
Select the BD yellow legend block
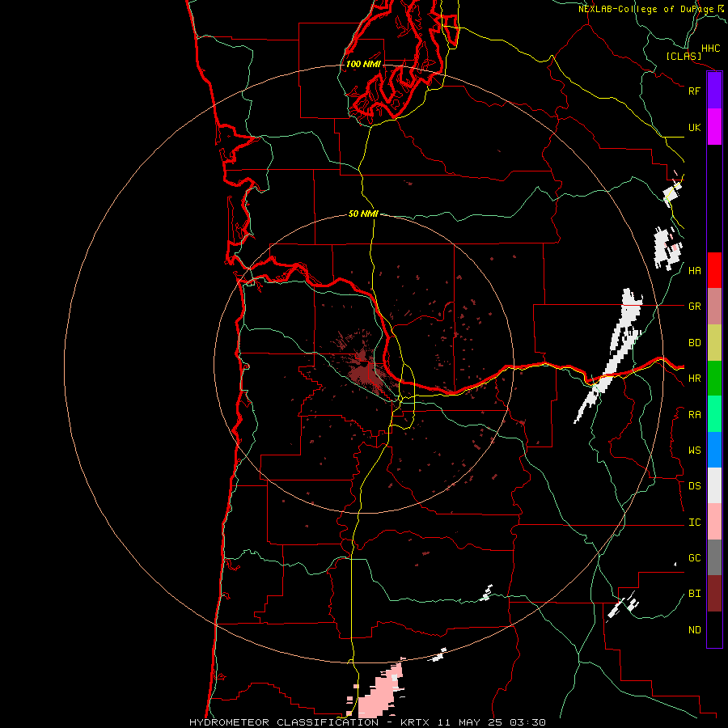tap(714, 343)
